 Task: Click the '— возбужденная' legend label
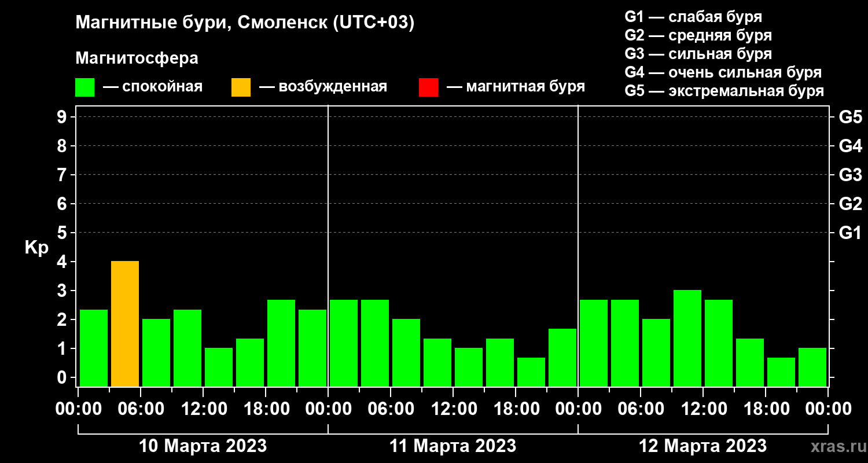[323, 87]
